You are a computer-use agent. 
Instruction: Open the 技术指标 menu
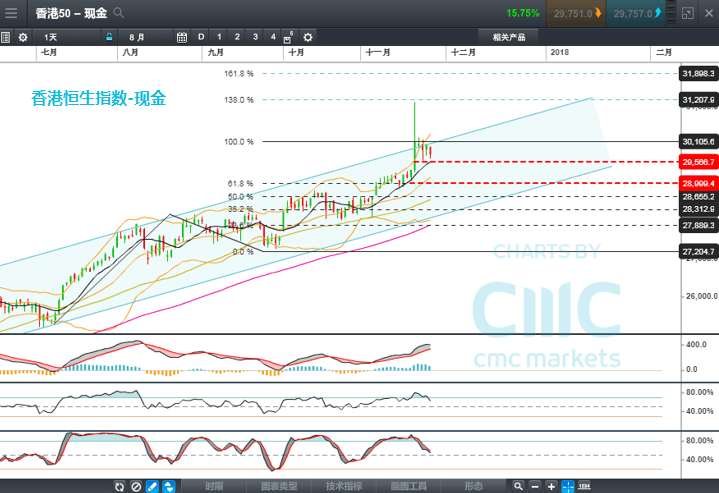tap(344, 486)
